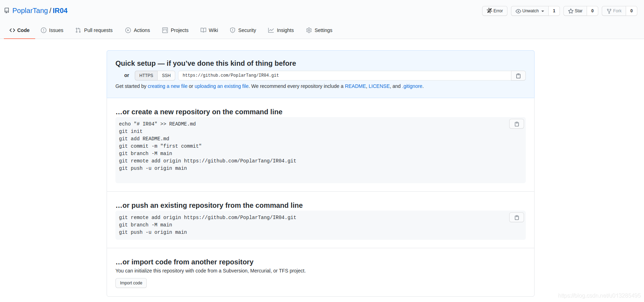Image resolution: width=644 pixels, height=302 pixels.
Task: Open the Actions tab
Action: point(138,30)
